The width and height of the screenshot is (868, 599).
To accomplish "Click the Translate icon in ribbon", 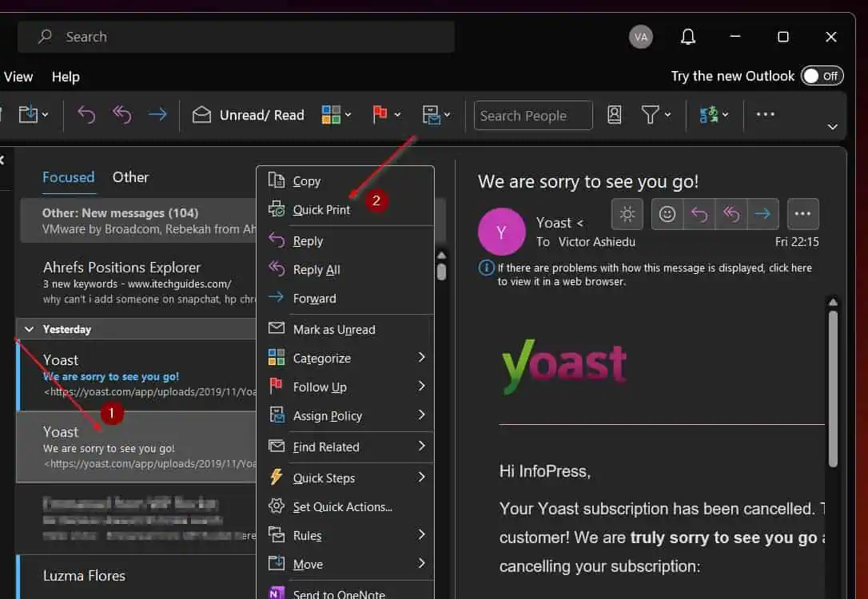I will 709,114.
